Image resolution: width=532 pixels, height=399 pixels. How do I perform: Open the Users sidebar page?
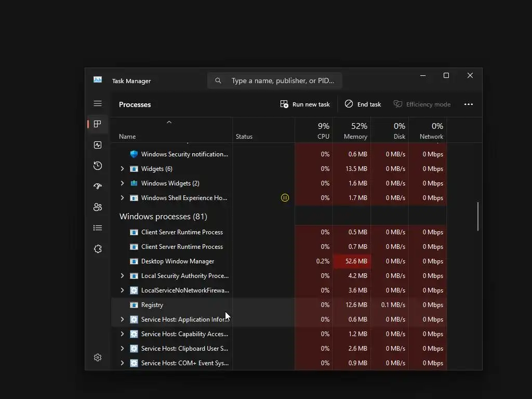point(98,207)
